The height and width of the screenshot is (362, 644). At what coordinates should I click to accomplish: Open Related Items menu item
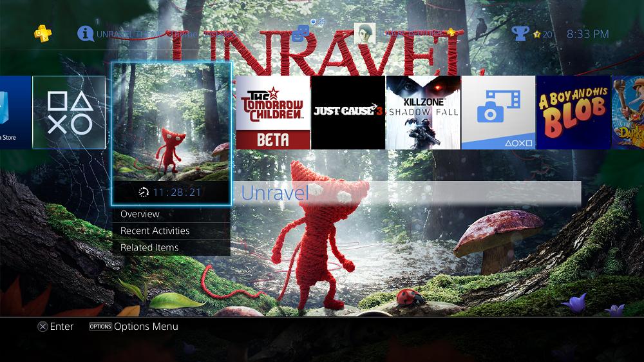coord(171,248)
